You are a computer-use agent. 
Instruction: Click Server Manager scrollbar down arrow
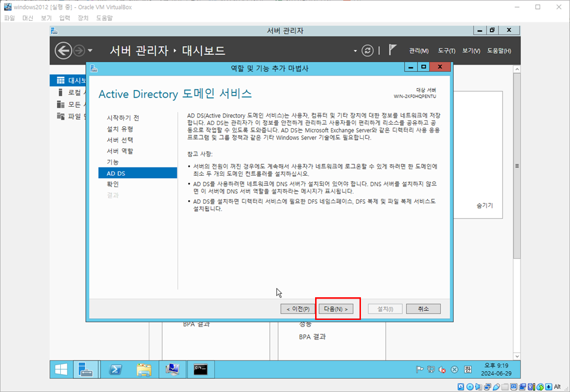[517, 356]
